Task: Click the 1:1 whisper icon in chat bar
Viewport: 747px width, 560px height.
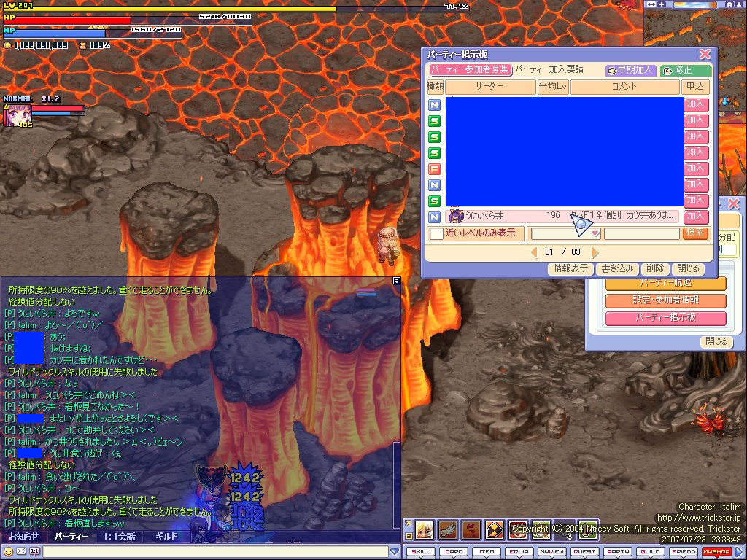Action: coord(35,551)
